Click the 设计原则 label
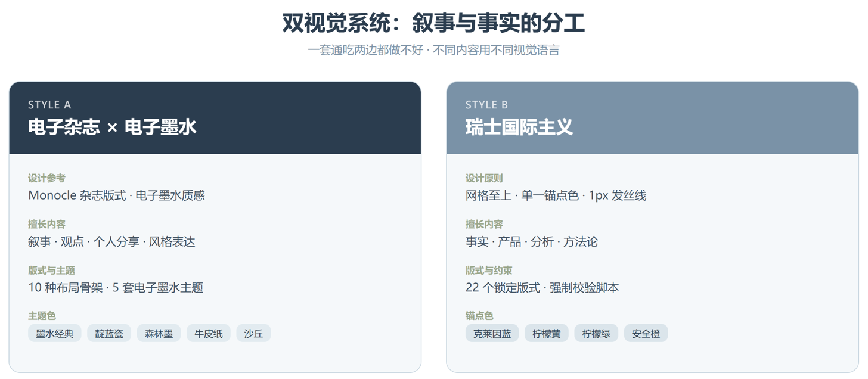 (x=484, y=178)
